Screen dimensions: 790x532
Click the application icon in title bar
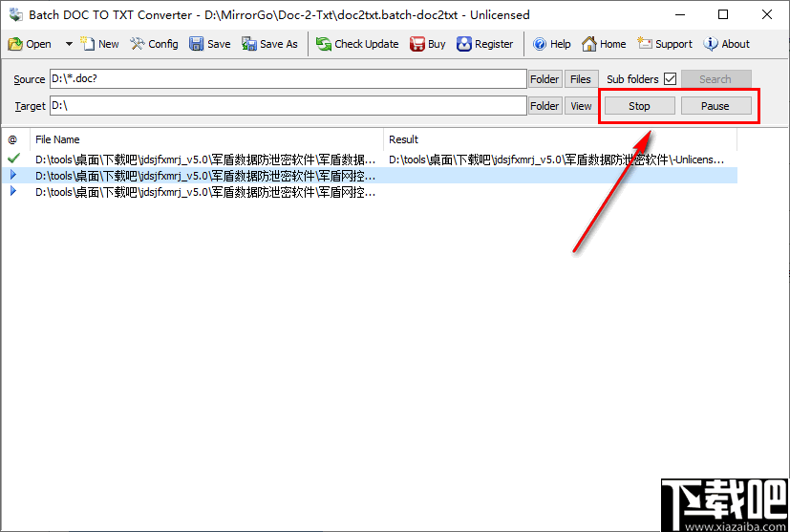[15, 14]
